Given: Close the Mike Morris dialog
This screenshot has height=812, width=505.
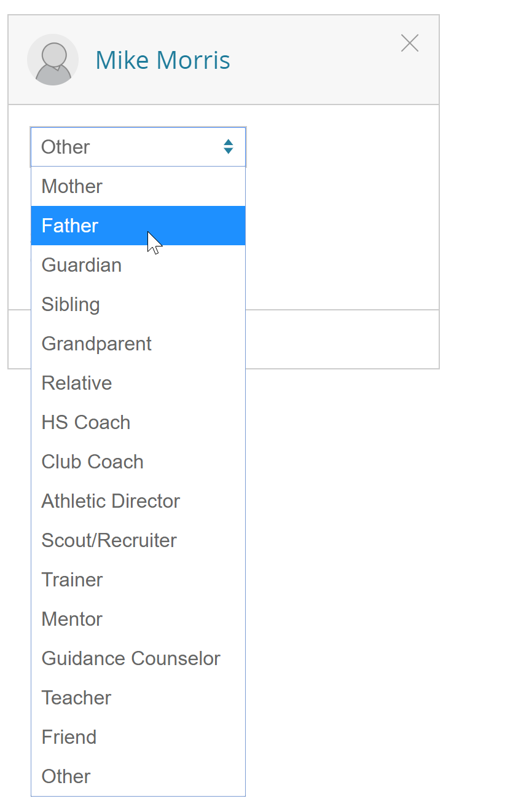Looking at the screenshot, I should pyautogui.click(x=410, y=43).
